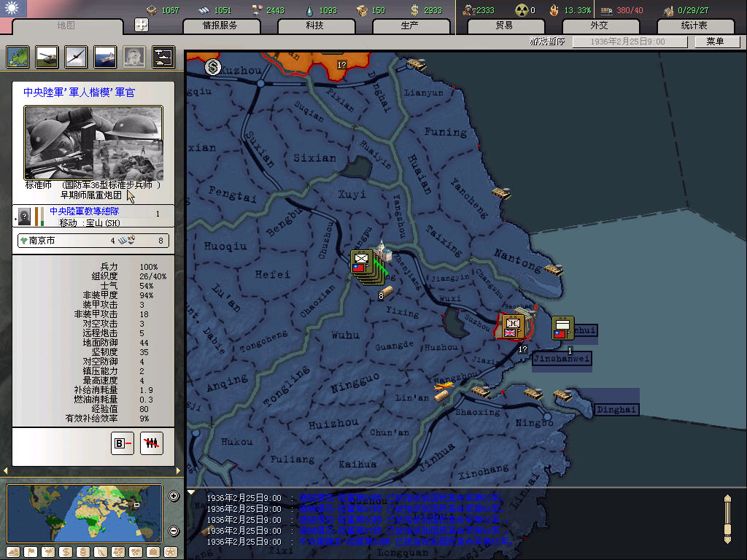Click the detach brigade B- button
Image resolution: width=747 pixels, height=560 pixels.
tap(123, 443)
